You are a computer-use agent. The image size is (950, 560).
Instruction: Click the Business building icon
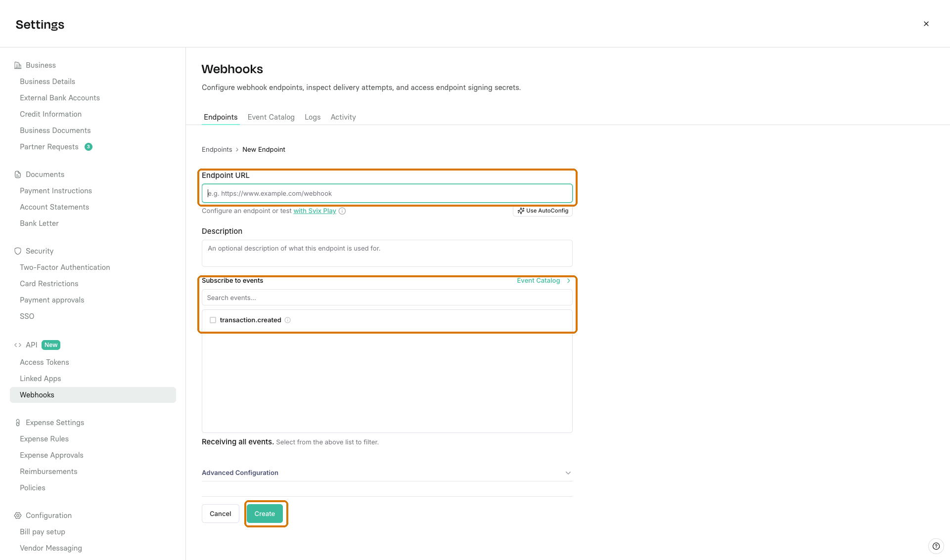(18, 65)
